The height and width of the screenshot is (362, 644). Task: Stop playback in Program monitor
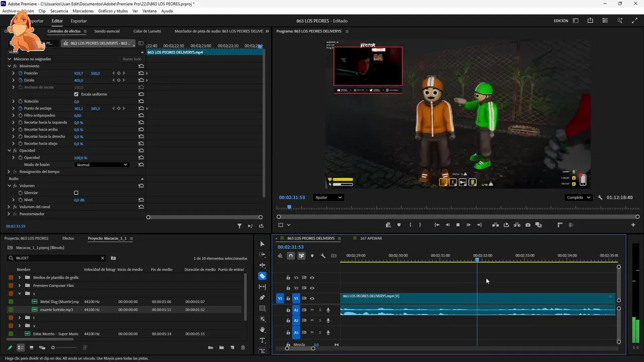[458, 225]
